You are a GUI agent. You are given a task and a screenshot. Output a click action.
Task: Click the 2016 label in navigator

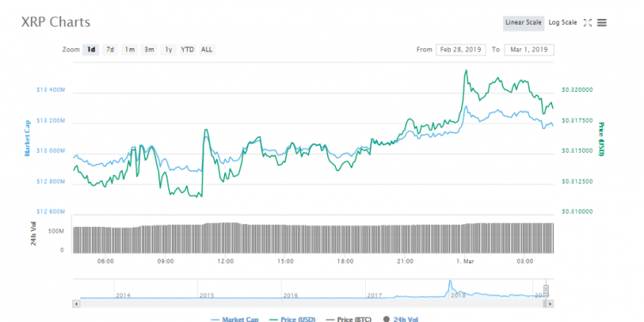[x=290, y=295]
